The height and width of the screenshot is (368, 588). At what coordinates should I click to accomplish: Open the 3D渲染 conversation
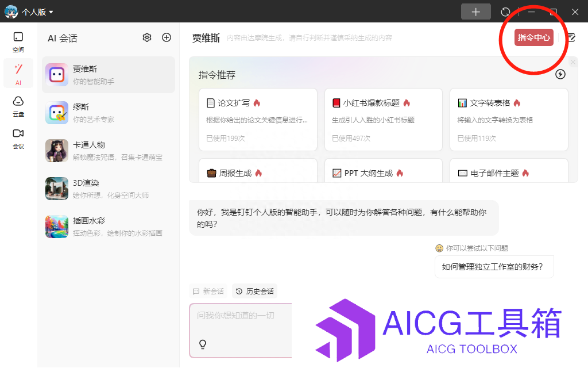[x=109, y=189]
